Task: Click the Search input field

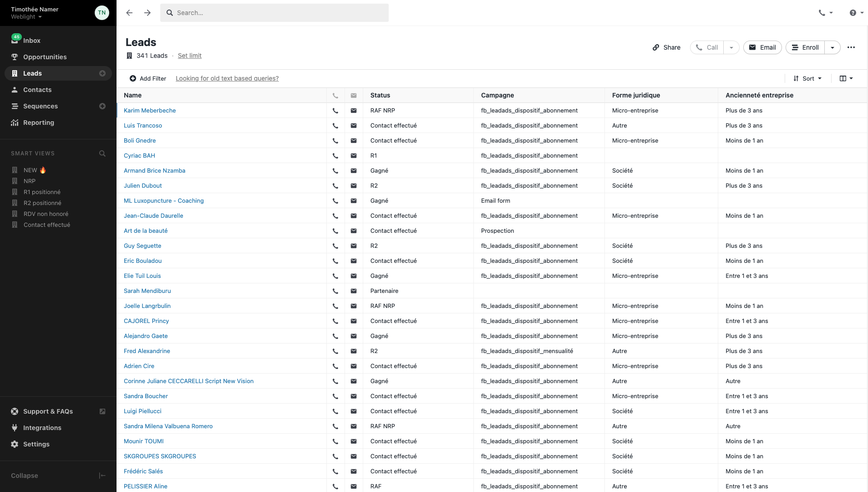Action: [x=274, y=13]
